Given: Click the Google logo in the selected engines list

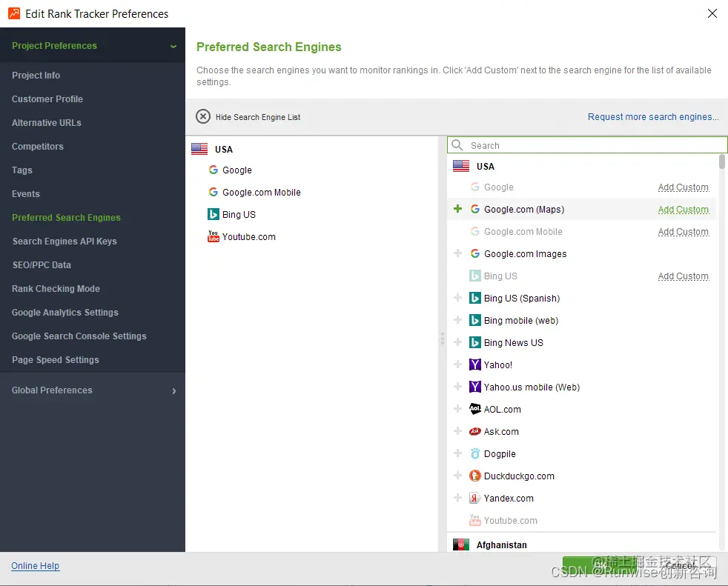Looking at the screenshot, I should [213, 170].
